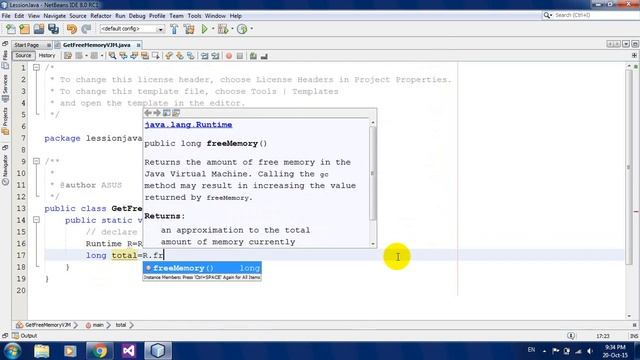Collapse the main method fold at line 14
The image size is (640, 360).
pos(36,220)
